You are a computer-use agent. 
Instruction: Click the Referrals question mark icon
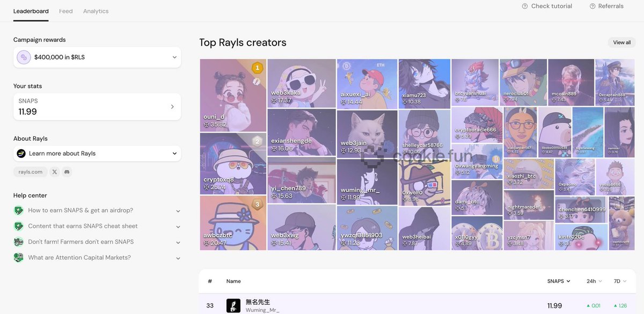(x=592, y=6)
